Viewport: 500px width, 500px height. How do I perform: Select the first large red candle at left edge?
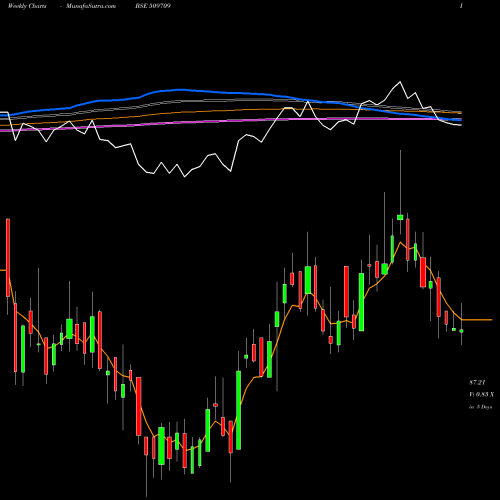click(8, 257)
